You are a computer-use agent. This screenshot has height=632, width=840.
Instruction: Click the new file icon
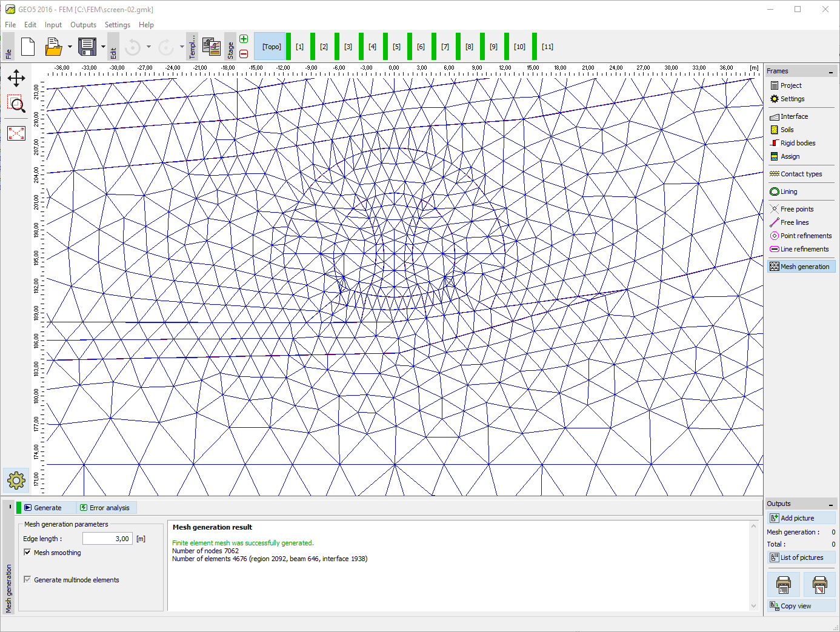tap(28, 47)
